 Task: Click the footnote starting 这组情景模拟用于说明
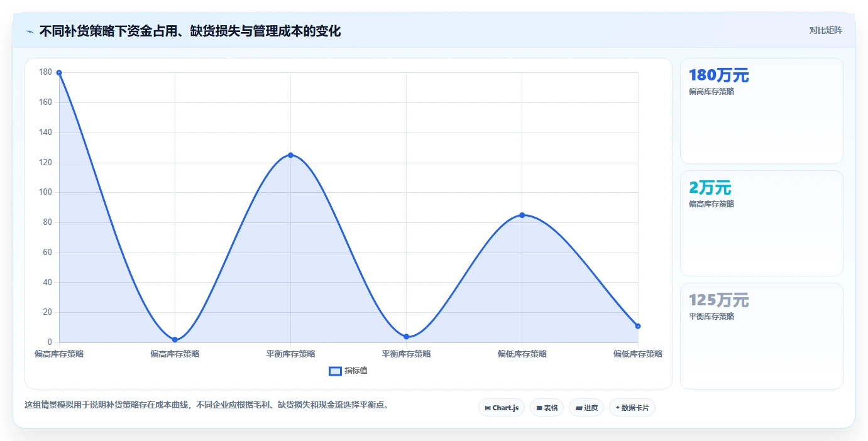[207, 405]
